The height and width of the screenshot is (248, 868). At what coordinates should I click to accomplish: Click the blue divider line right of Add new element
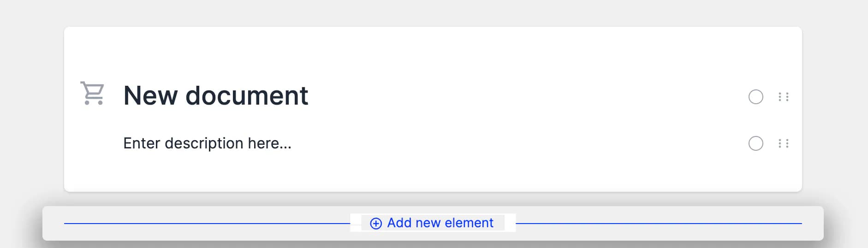[659, 224]
